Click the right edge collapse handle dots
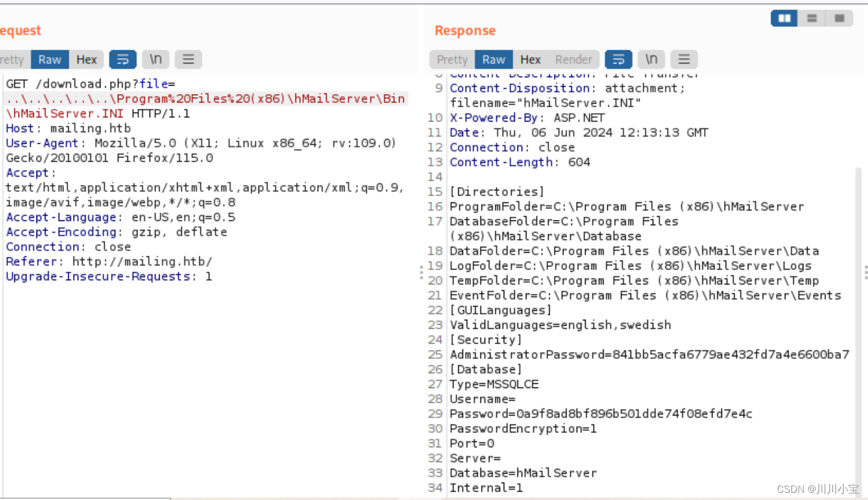The height and width of the screenshot is (500, 868). click(866, 272)
